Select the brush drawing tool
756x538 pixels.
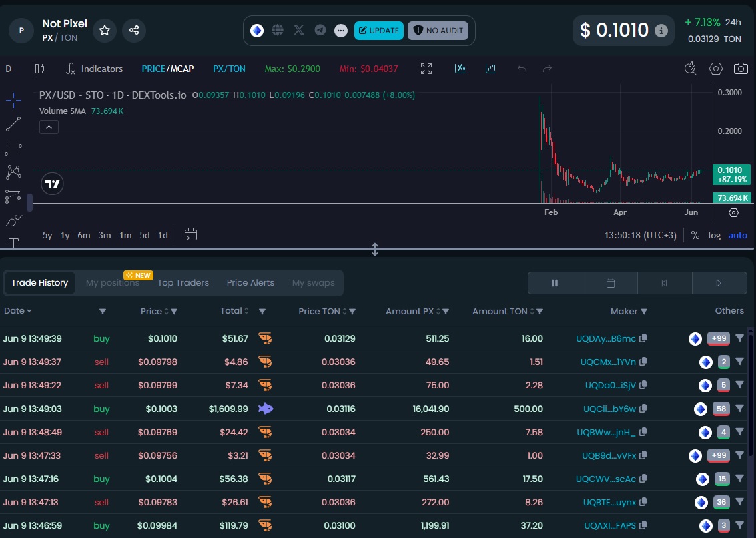[x=13, y=220]
